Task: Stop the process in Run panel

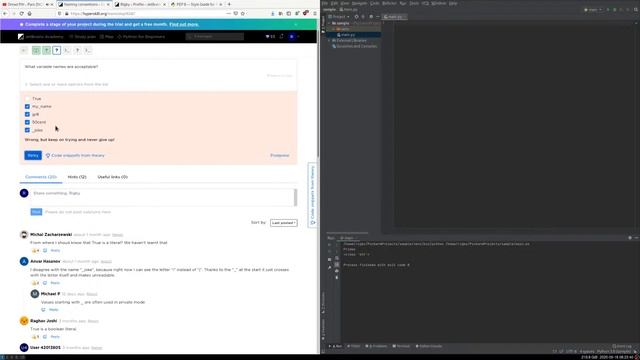Action: point(330,260)
